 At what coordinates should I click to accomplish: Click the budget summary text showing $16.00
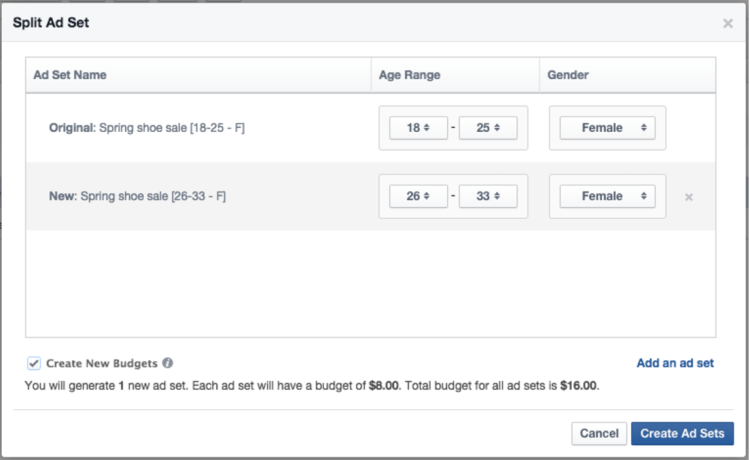pyautogui.click(x=312, y=385)
